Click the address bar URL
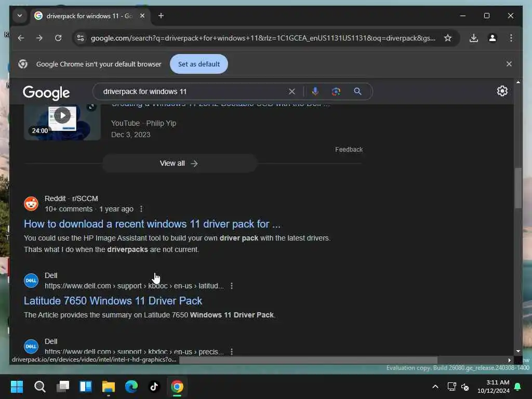This screenshot has width=532, height=399. (263, 38)
